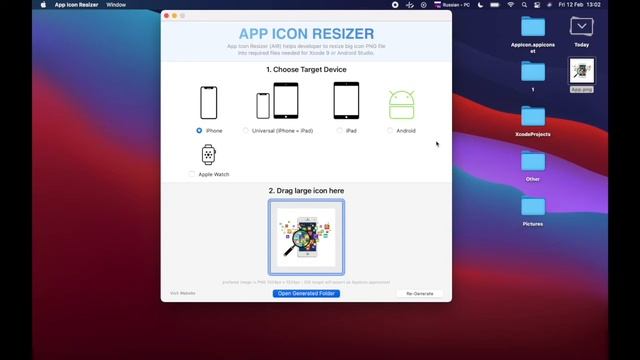This screenshot has width=640, height=360.
Task: Click the Universal iPhone and iPad icon
Action: click(x=278, y=101)
